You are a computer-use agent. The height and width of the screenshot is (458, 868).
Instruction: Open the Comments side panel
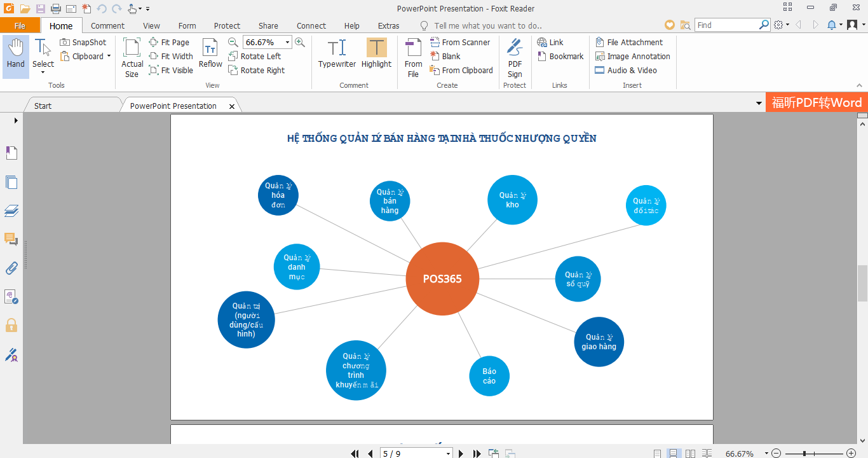pyautogui.click(x=11, y=239)
